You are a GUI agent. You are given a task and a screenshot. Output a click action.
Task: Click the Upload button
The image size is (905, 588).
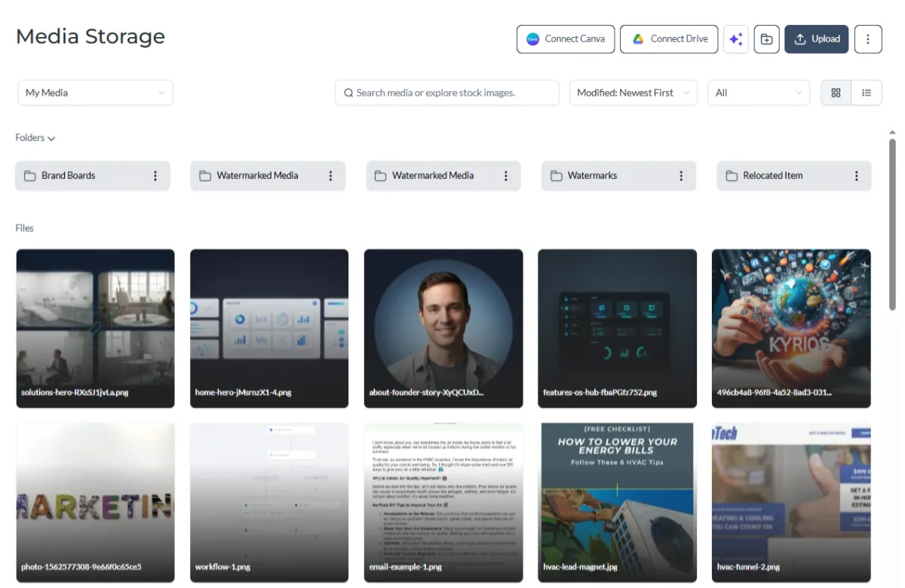point(817,39)
